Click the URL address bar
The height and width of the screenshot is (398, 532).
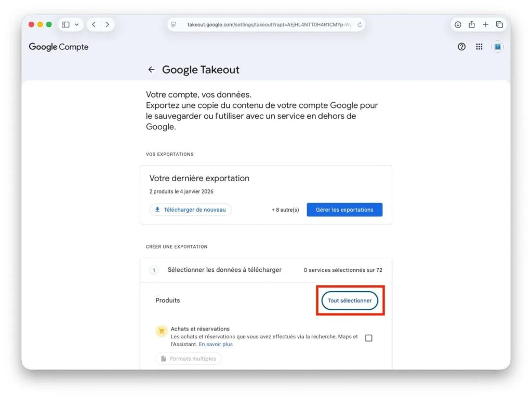266,24
